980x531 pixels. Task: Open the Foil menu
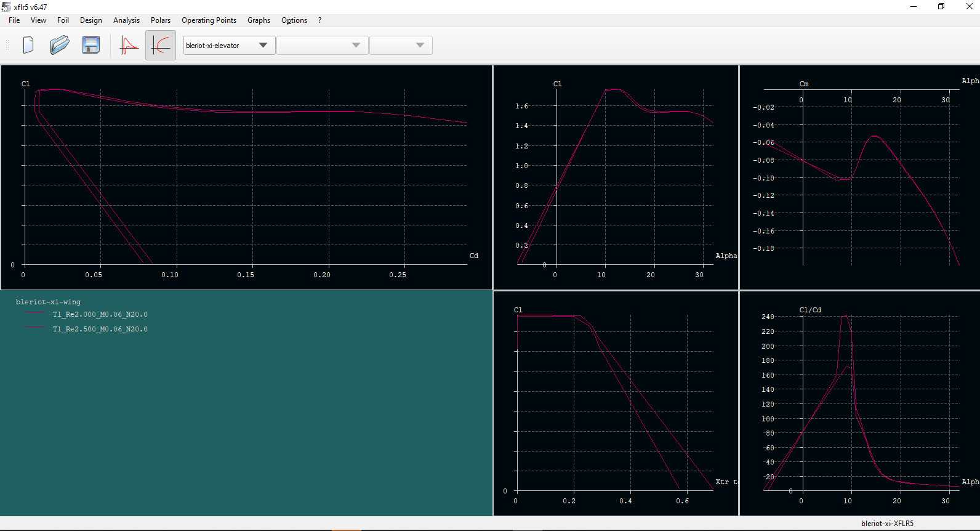[63, 20]
